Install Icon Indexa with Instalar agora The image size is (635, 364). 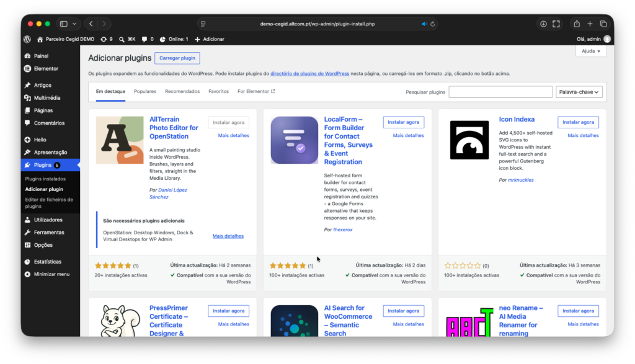click(578, 122)
